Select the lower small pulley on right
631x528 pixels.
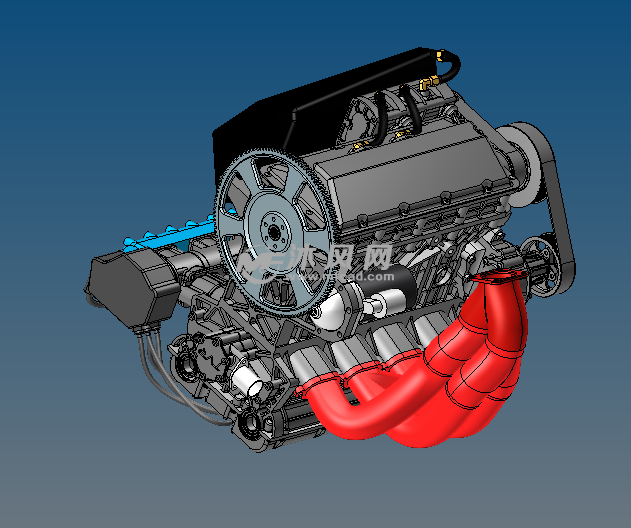(543, 265)
